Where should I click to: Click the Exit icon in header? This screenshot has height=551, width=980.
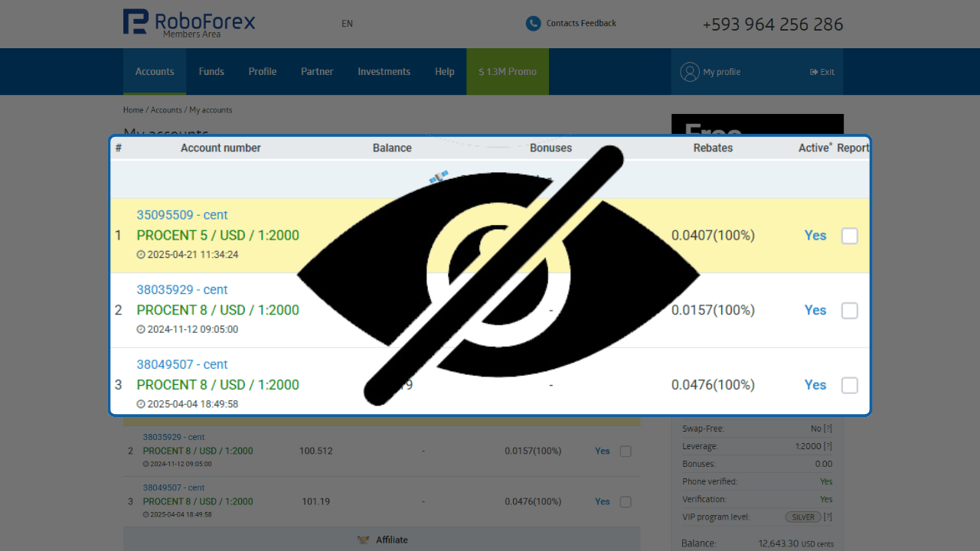[x=814, y=72]
